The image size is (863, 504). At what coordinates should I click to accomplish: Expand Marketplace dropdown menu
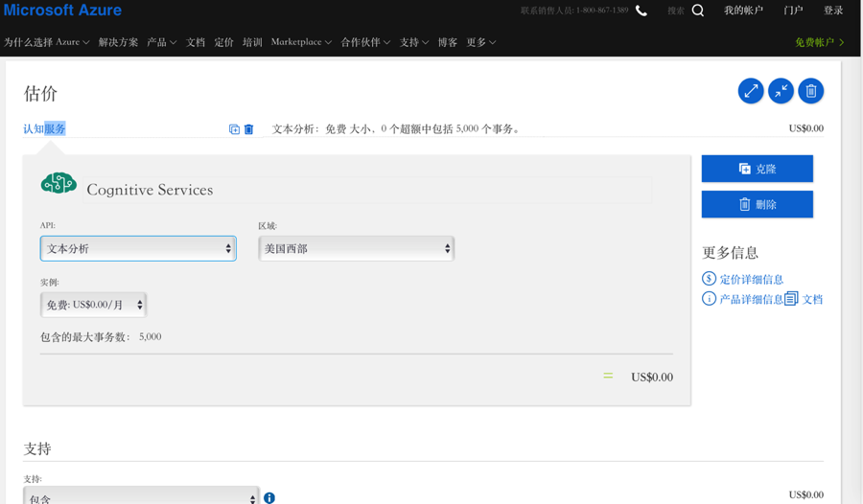point(302,42)
